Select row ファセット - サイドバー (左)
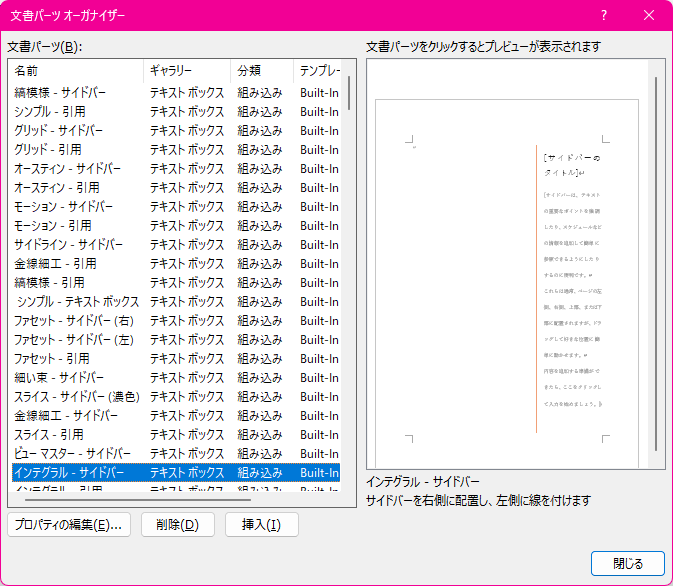Screen dimensions: 673x586 pyautogui.click(x=176, y=340)
